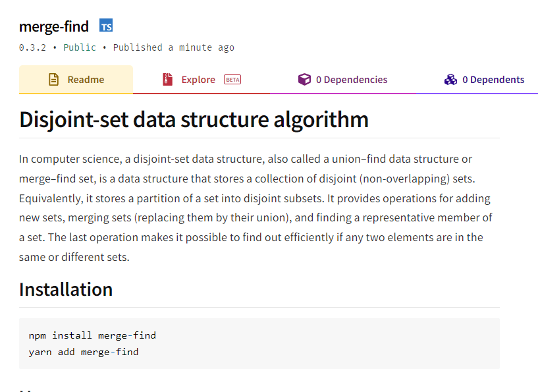Switch to the Readme tab

pos(86,80)
